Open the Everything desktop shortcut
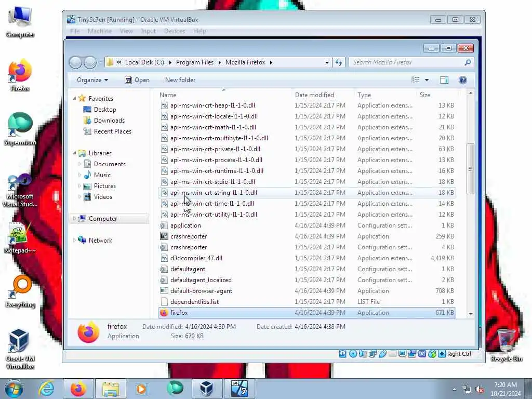Viewport: 532px width, 399px height. (x=20, y=291)
